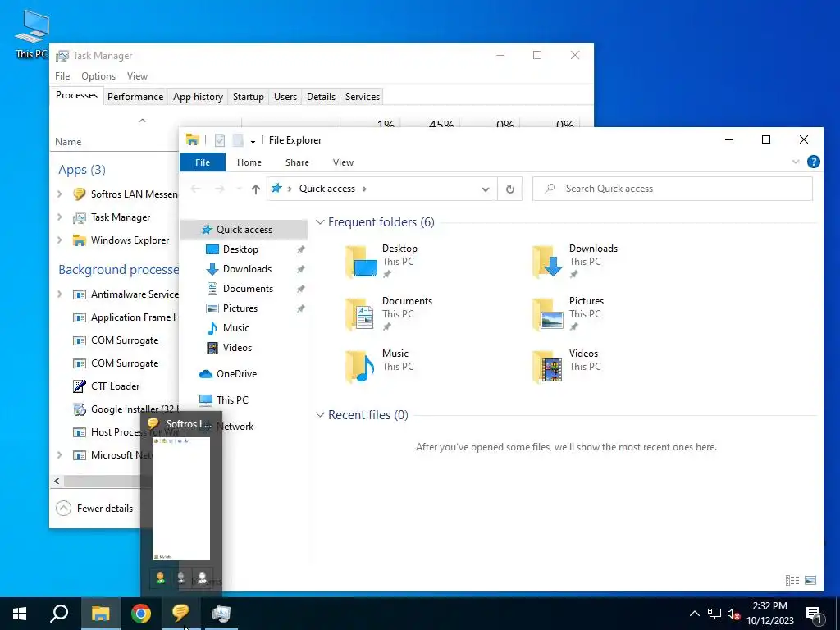Click the Softros LAN Messenger window preview thumbnail
Viewport: 840px width, 630px height.
[x=181, y=498]
